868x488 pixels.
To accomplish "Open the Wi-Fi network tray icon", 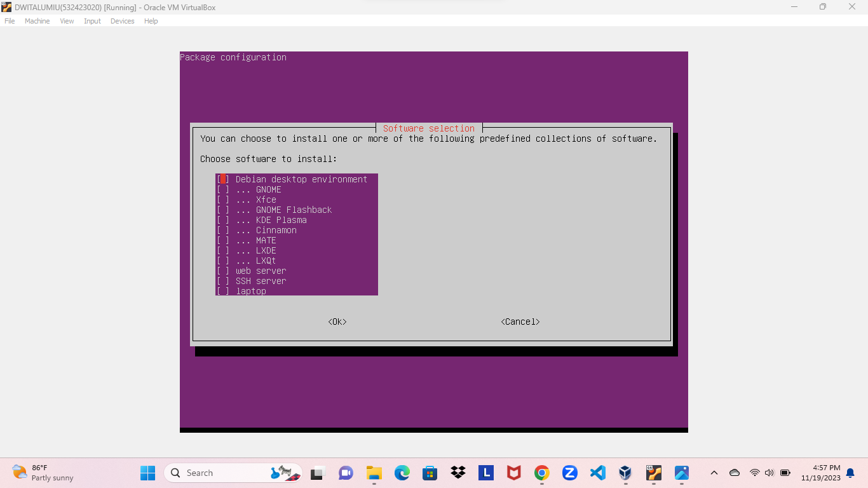I will 754,473.
